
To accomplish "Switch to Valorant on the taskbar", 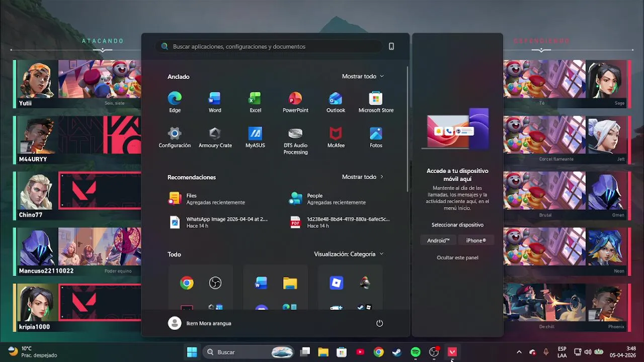I will 452,352.
